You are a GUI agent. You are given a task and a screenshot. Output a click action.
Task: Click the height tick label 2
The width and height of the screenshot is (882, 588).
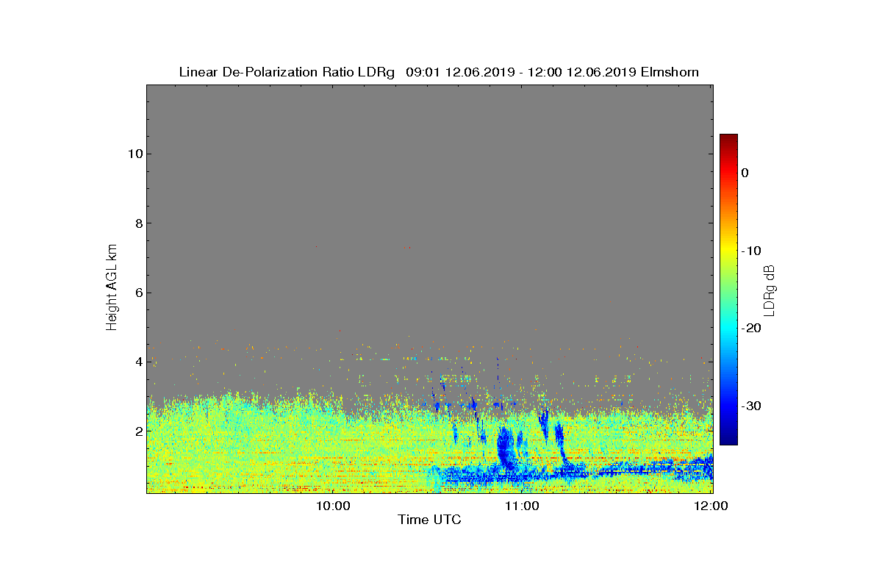point(137,431)
